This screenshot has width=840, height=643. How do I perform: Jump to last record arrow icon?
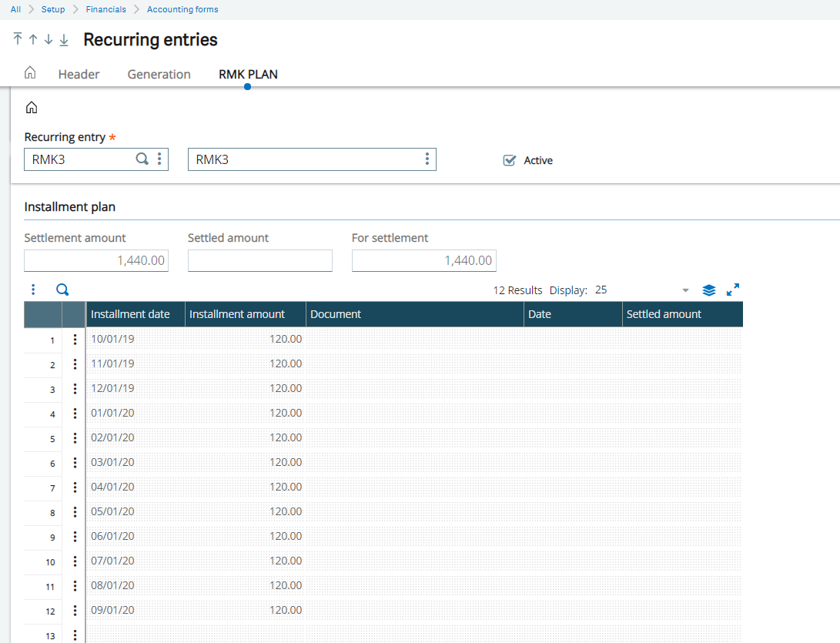(x=64, y=39)
